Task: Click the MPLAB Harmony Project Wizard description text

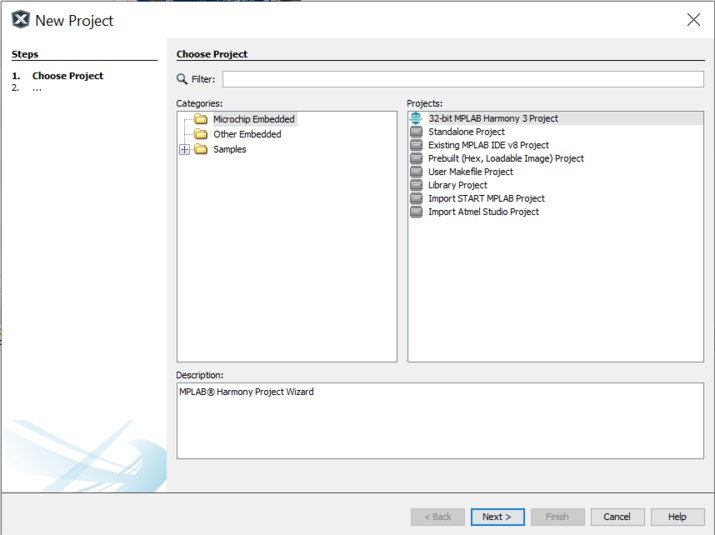Action: coord(246,392)
